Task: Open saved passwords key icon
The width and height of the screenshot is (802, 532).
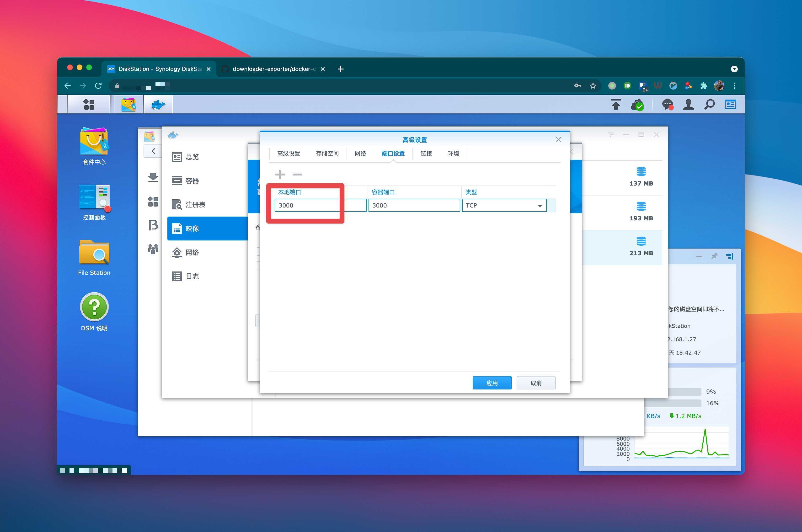Action: tap(577, 86)
